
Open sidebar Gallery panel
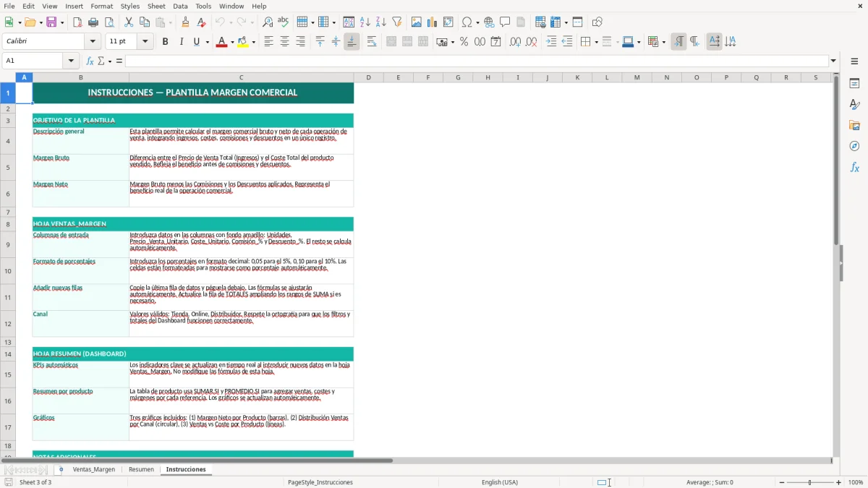click(854, 125)
